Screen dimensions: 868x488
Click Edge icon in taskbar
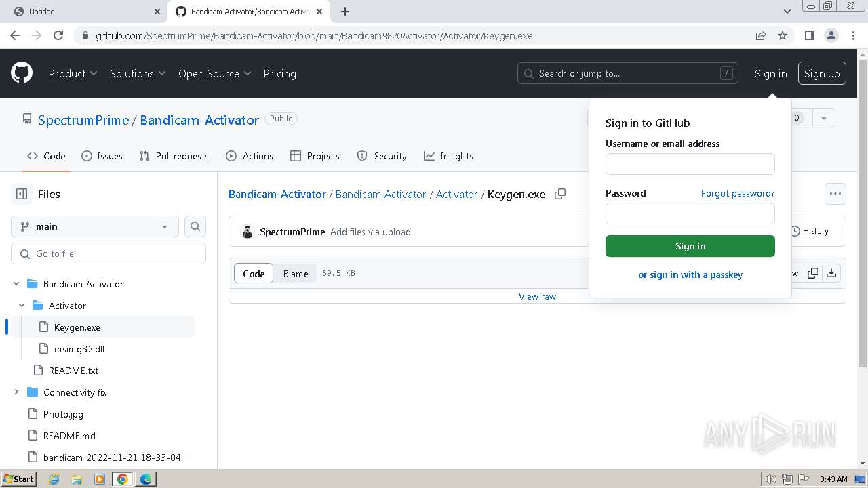(146, 479)
